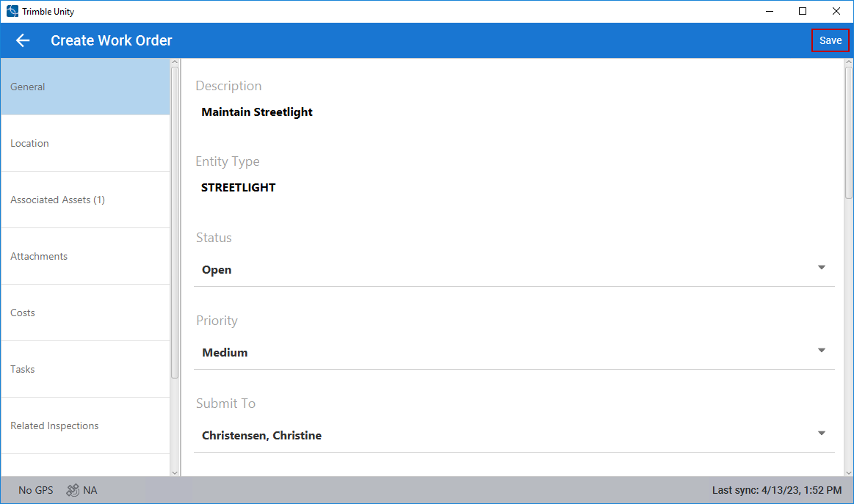Open the Tasks section

click(x=85, y=369)
